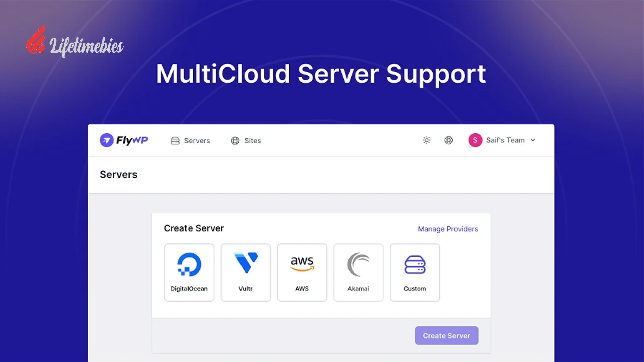Open the Manage Providers link
The width and height of the screenshot is (644, 362).
(x=448, y=229)
